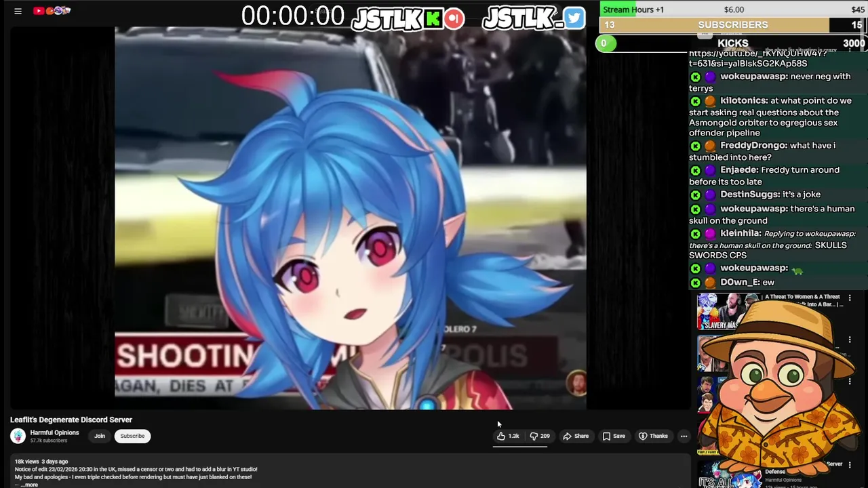This screenshot has width=868, height=488.
Task: Open the more actions ellipsis under video
Action: (x=684, y=436)
